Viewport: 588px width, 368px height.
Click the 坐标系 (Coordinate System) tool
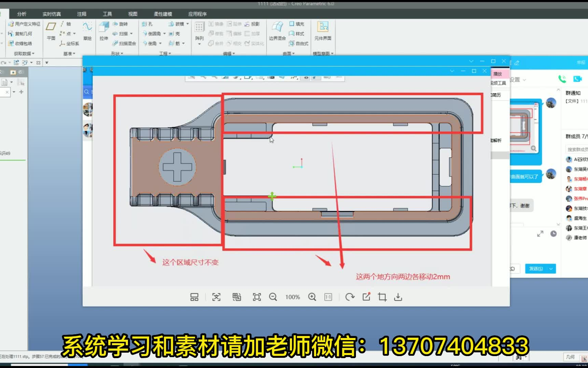69,43
